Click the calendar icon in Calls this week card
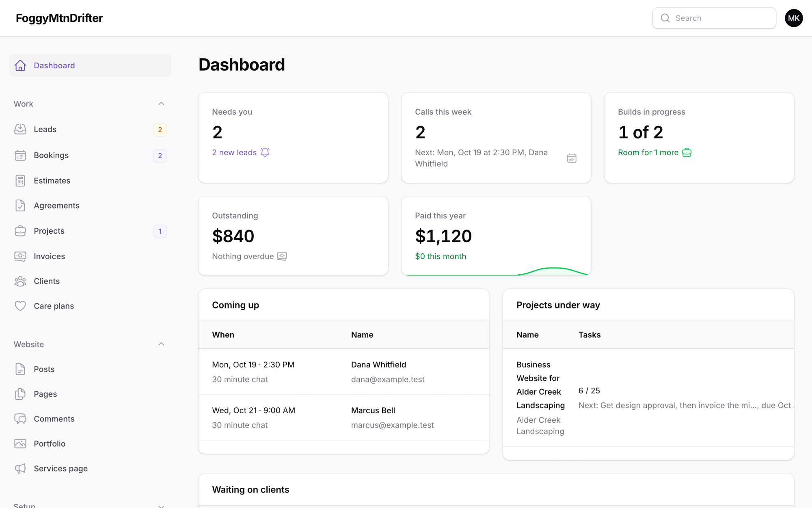This screenshot has height=508, width=812. 572,158
